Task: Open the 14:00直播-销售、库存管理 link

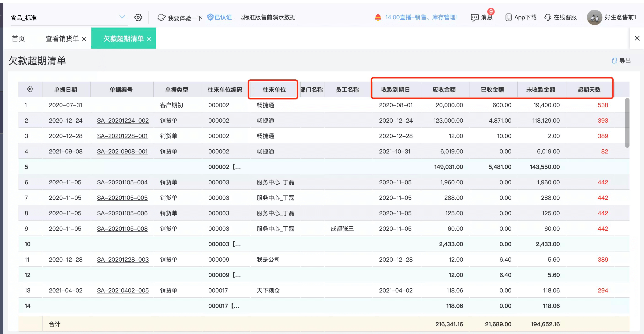Action: pos(421,17)
